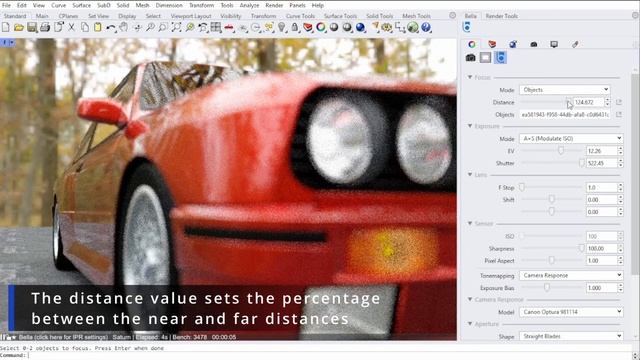Open the panel's monitor display tab icon
This screenshot has width=640, height=360.
click(x=554, y=44)
